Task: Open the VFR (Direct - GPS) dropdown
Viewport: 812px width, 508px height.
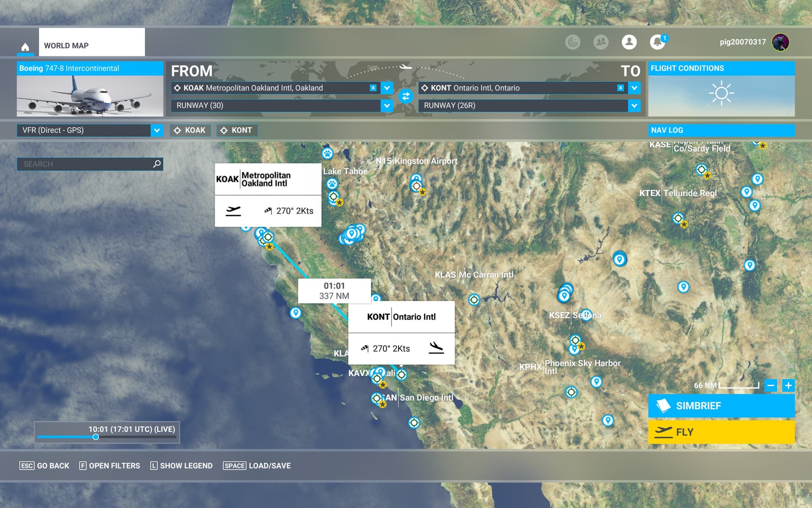Action: pos(156,130)
